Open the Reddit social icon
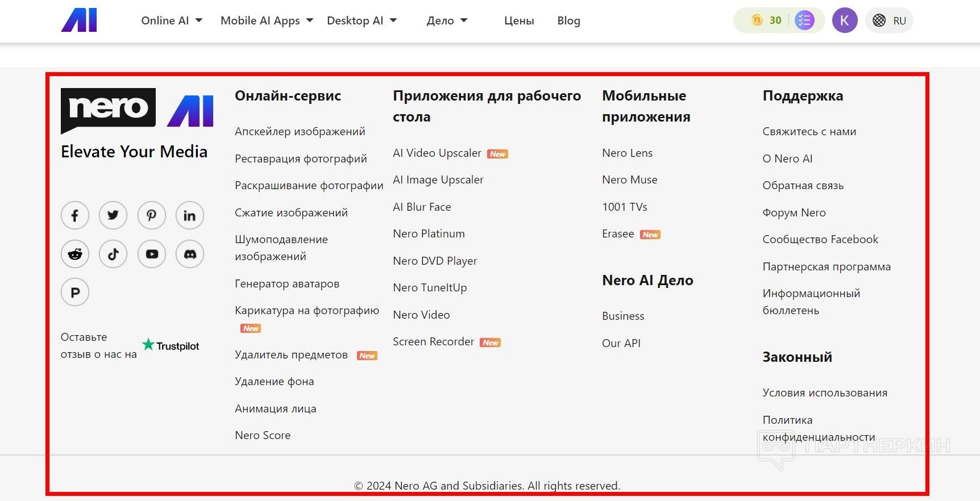980x501 pixels. click(x=75, y=254)
